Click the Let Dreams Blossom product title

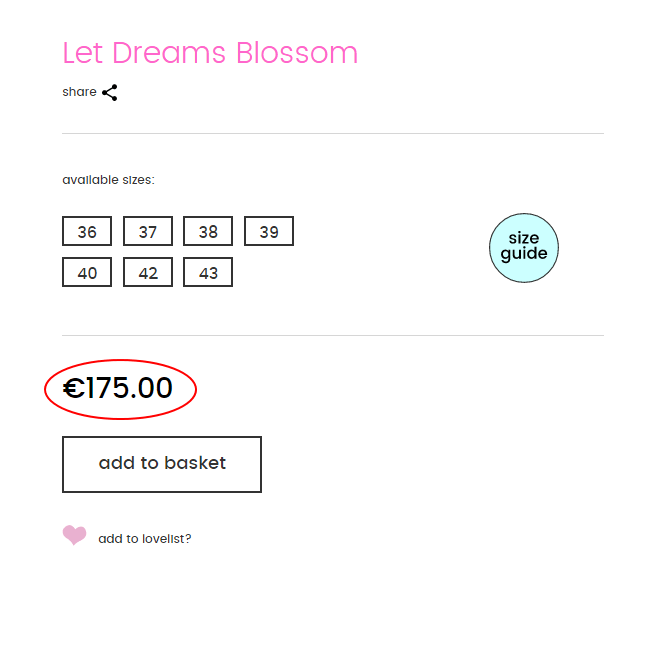tap(210, 52)
